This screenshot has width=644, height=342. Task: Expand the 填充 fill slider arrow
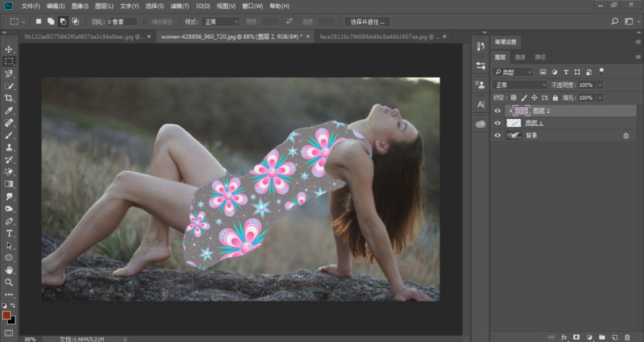pos(600,98)
